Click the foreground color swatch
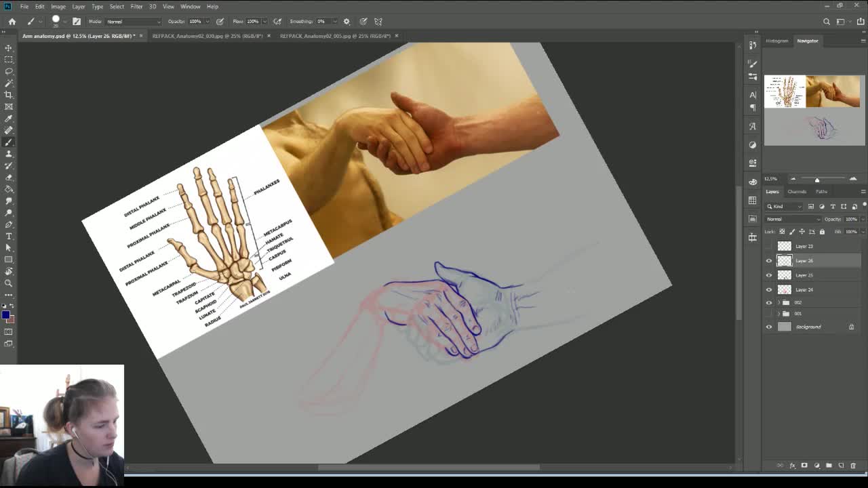This screenshot has height=488, width=868. coord(6,314)
